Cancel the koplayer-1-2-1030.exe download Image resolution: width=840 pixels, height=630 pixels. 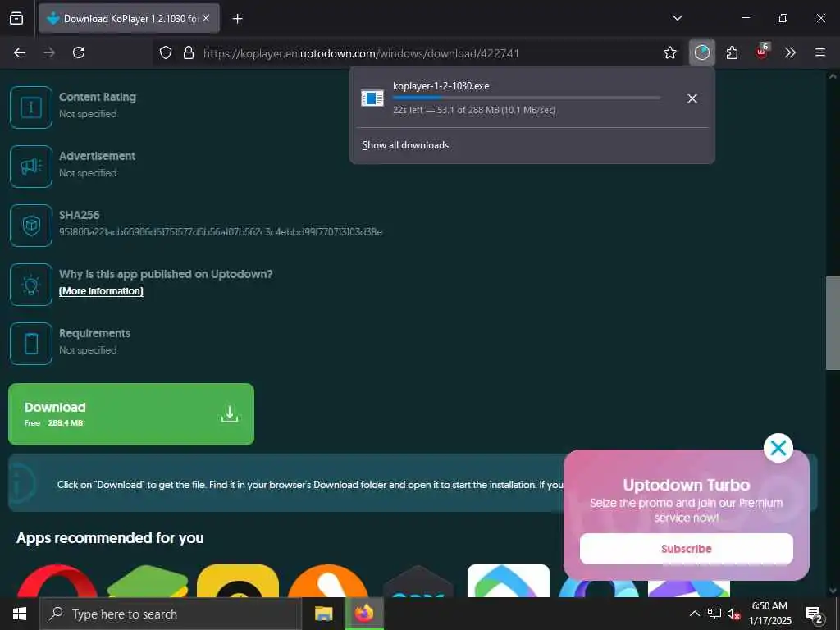tap(692, 98)
